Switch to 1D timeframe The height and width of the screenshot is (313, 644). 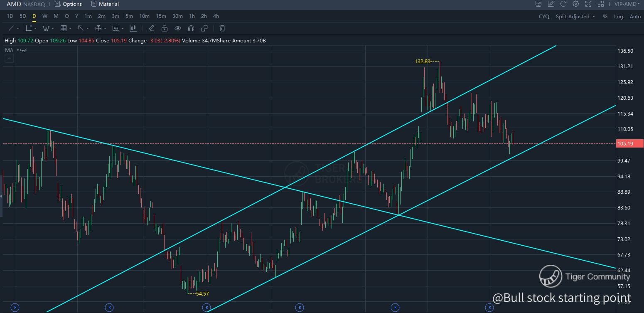10,16
